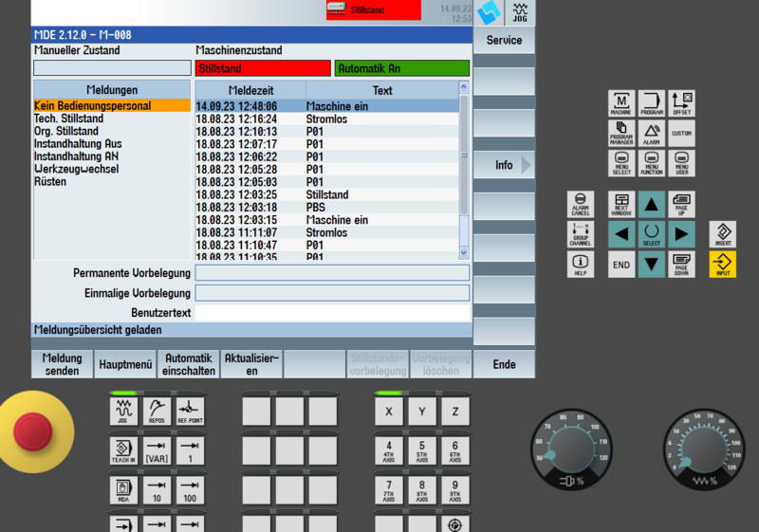Toggle the REF. POINT mode key
This screenshot has height=532, width=759.
click(x=190, y=412)
